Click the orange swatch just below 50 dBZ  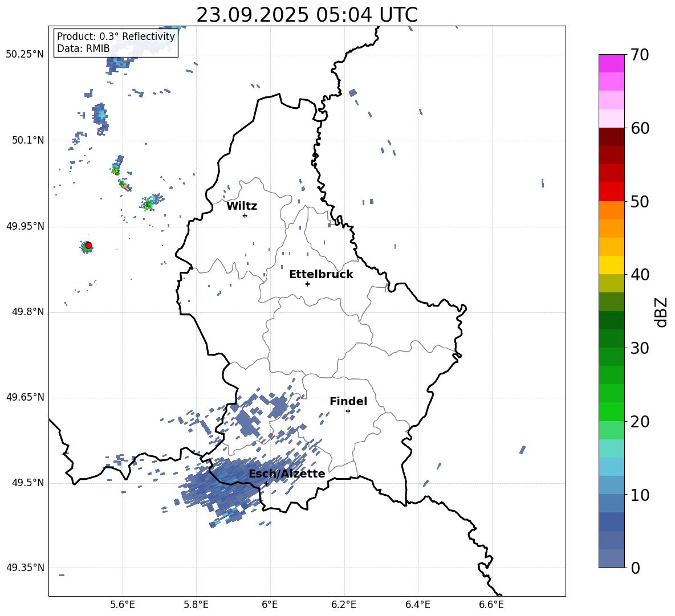[x=612, y=210]
